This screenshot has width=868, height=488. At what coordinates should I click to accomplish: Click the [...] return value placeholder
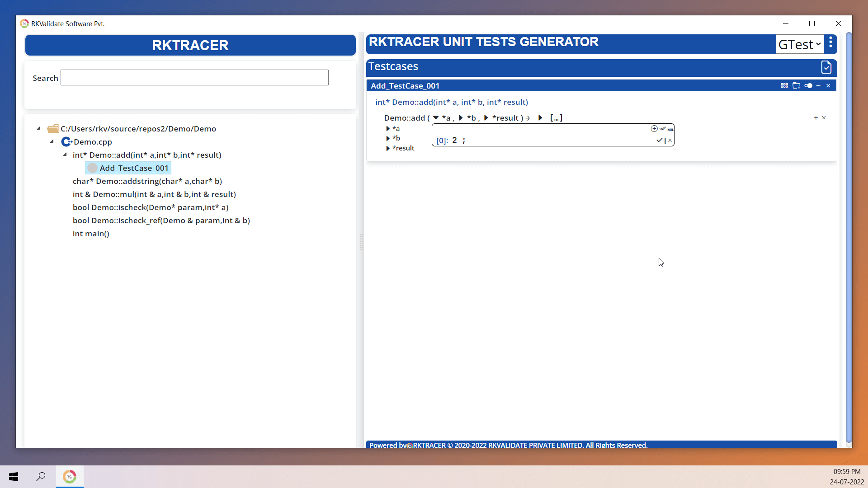click(x=556, y=118)
